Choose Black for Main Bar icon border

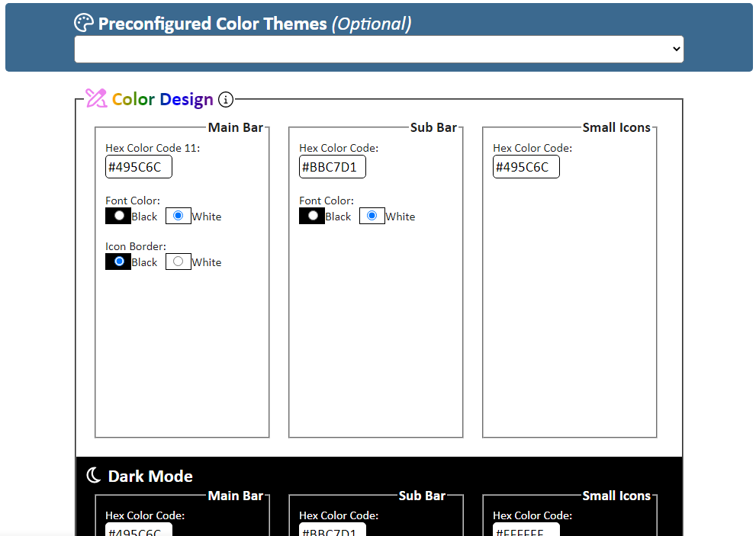tap(118, 262)
